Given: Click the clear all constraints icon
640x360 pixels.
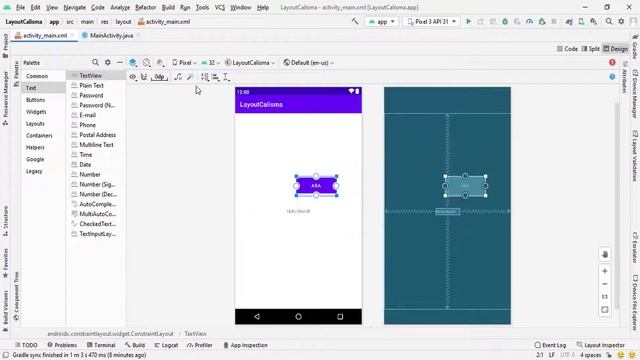Looking at the screenshot, I should (178, 77).
